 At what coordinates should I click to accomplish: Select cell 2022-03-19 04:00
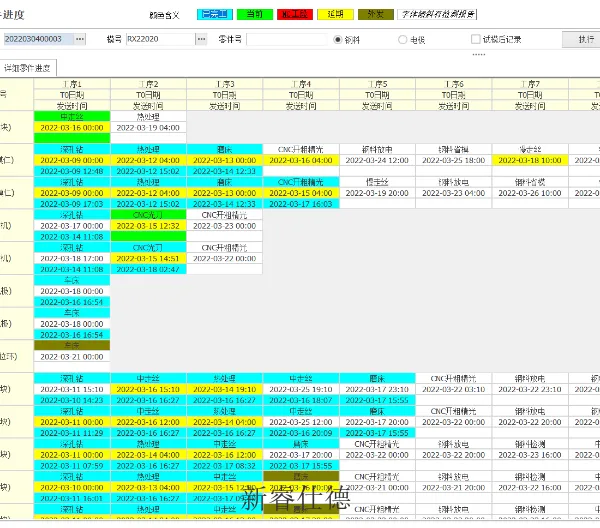(x=148, y=127)
